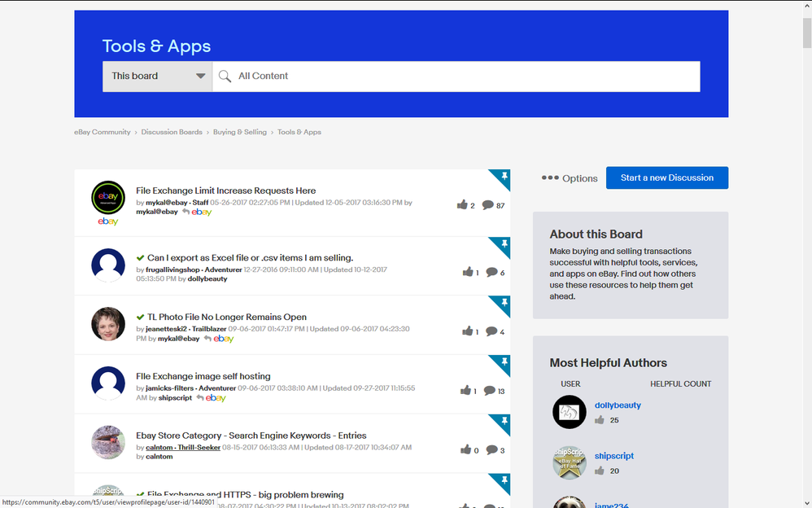View calntom - Thrill-Seeker profile link
Image resolution: width=812 pixels, height=508 pixels.
click(183, 448)
